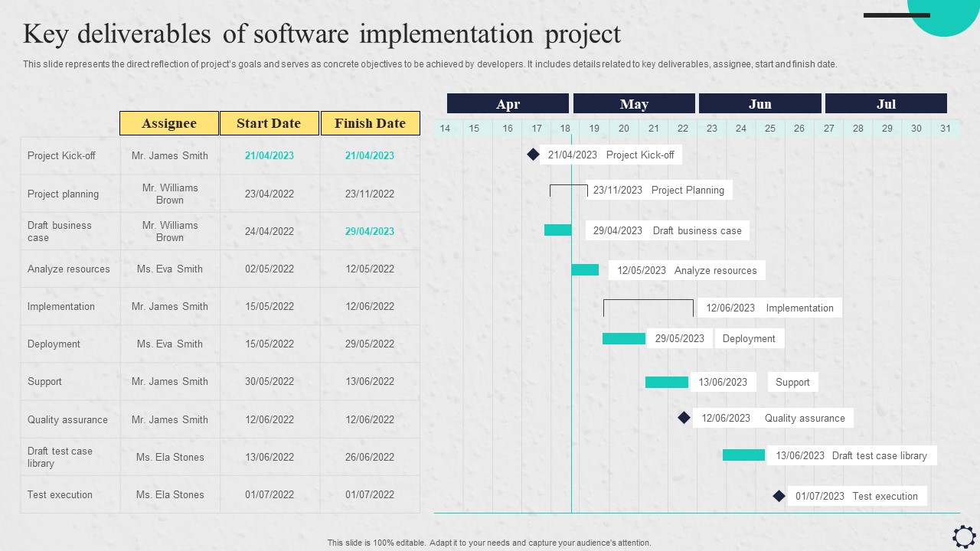Viewport: 980px width, 551px height.
Task: Click the Finish Date column header
Action: (370, 123)
